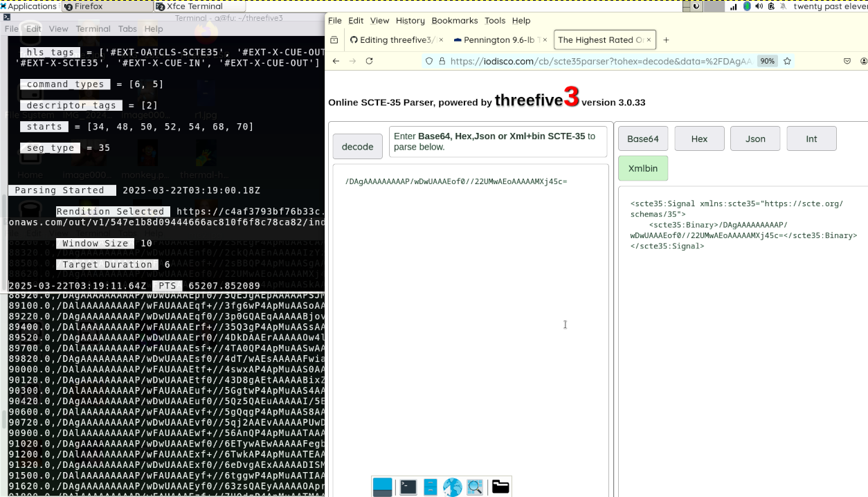
Task: Open the file manager cabinet icon in dock
Action: tap(431, 487)
